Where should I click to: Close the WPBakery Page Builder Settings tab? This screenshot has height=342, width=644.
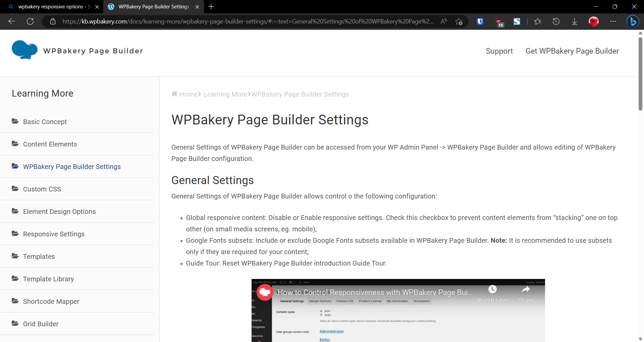pyautogui.click(x=197, y=7)
